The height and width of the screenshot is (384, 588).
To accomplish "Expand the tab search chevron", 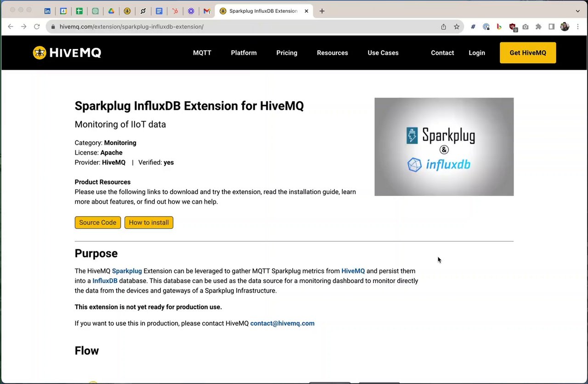I will click(577, 11).
